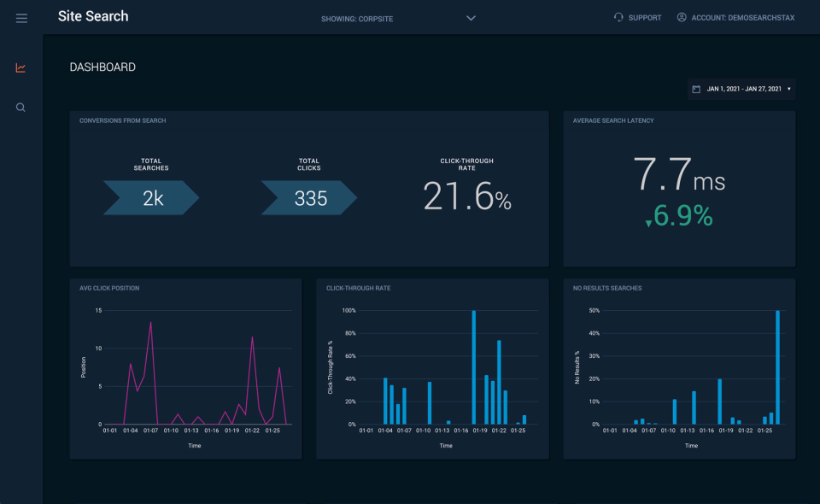Click the green 6.9% change indicator
Screen dimensions: 820x504
click(681, 217)
